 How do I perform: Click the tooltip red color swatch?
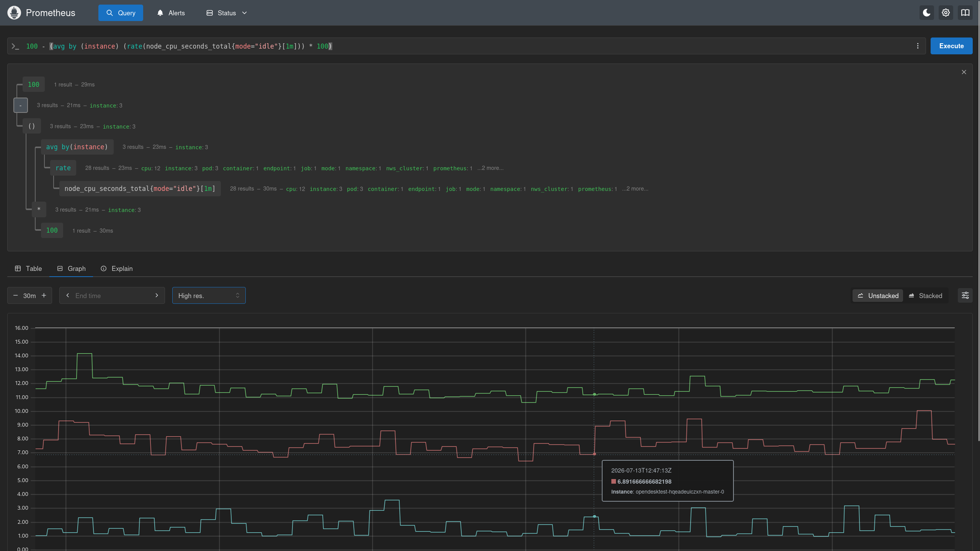pos(614,482)
